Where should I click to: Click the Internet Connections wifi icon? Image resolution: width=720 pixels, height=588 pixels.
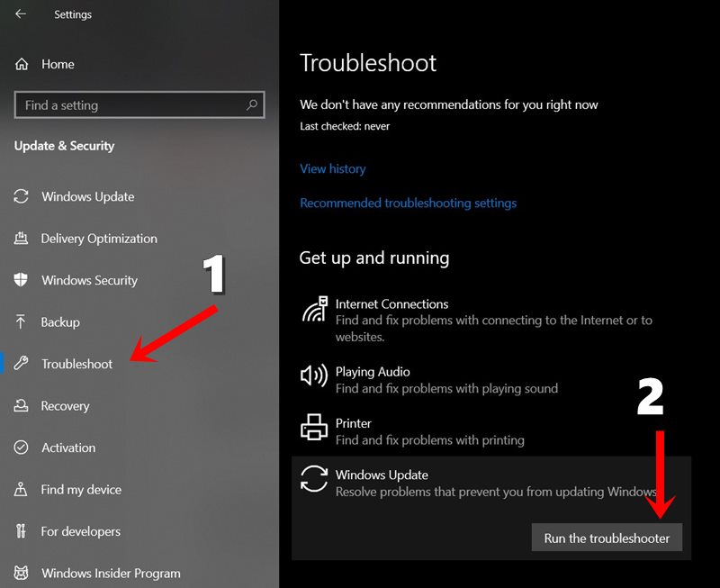coord(314,309)
